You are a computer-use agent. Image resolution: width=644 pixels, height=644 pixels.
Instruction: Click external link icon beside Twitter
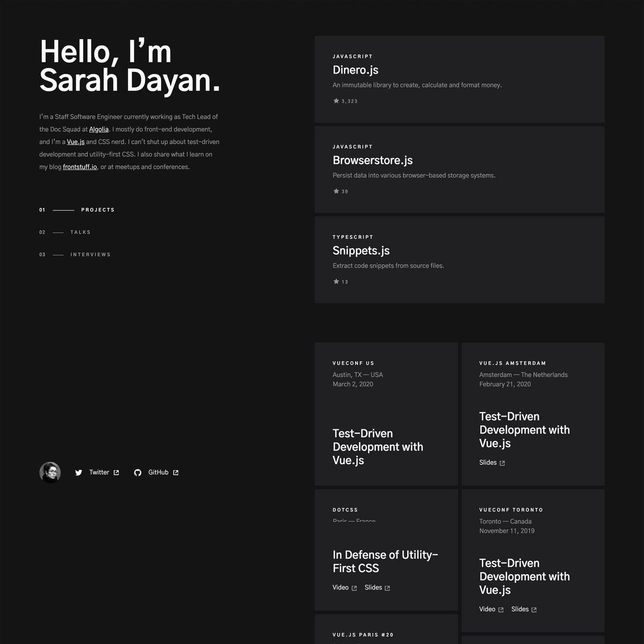(x=116, y=473)
